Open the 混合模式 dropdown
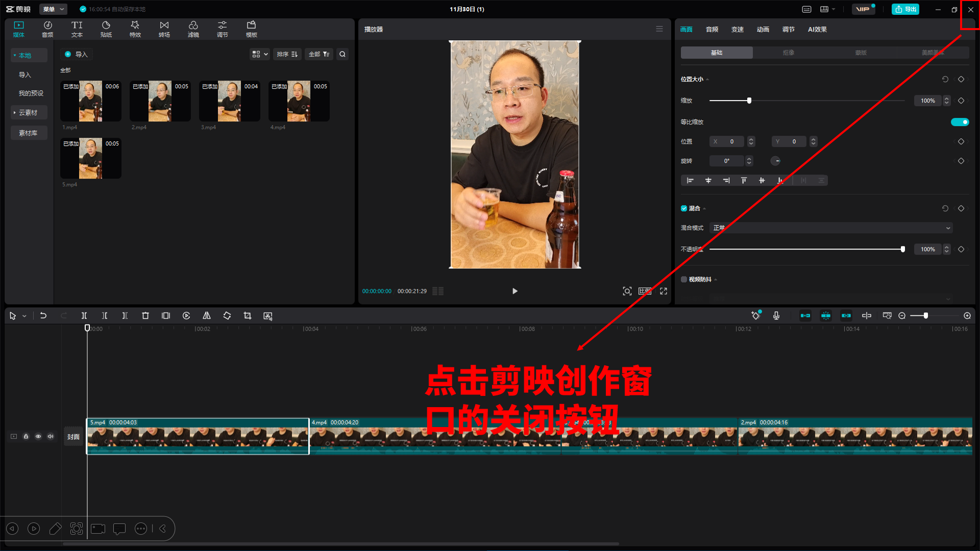The image size is (980, 551). (831, 228)
